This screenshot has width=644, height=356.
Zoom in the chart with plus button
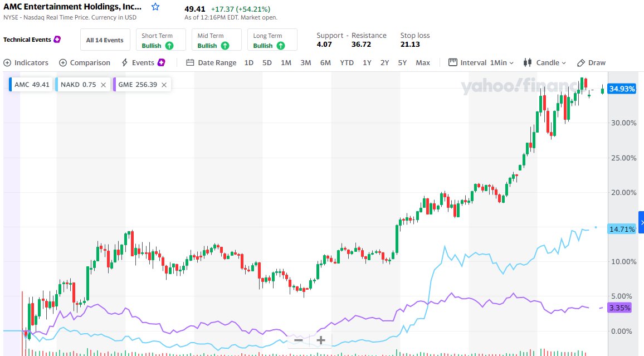pos(321,340)
